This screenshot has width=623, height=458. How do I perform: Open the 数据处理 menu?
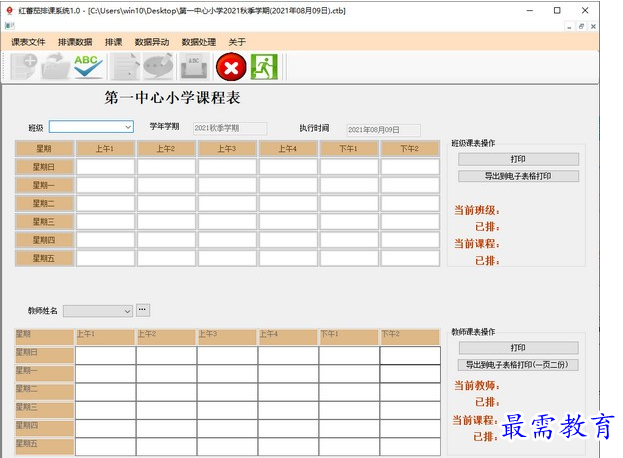pos(198,42)
